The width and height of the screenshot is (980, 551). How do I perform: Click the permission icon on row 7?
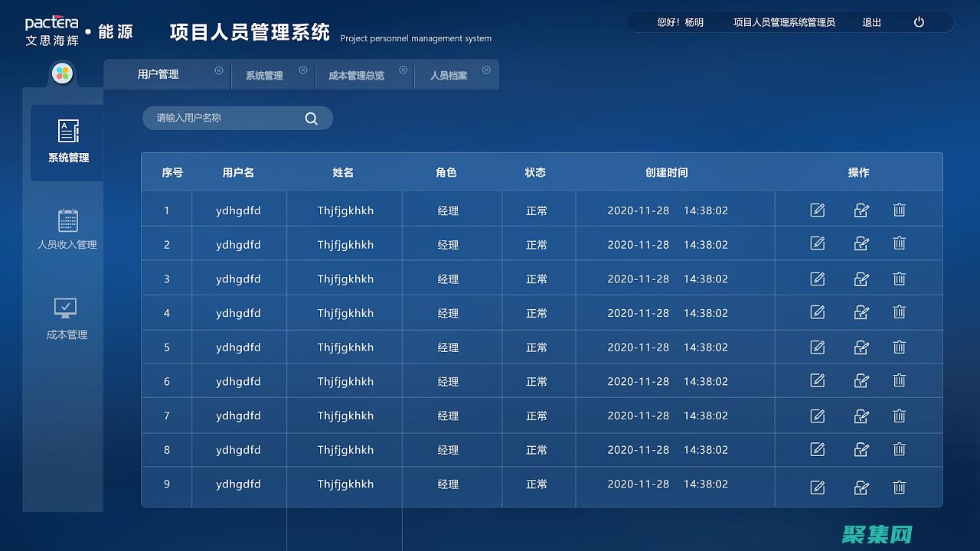click(x=861, y=416)
